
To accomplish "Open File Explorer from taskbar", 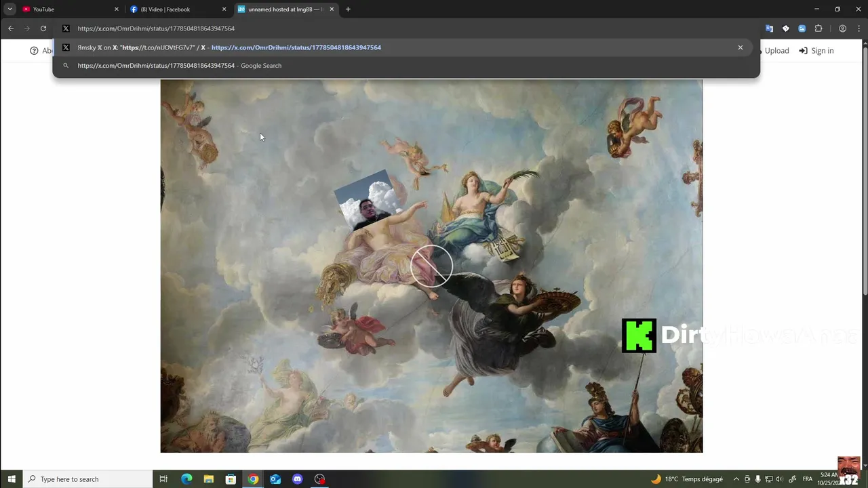I will 208,479.
